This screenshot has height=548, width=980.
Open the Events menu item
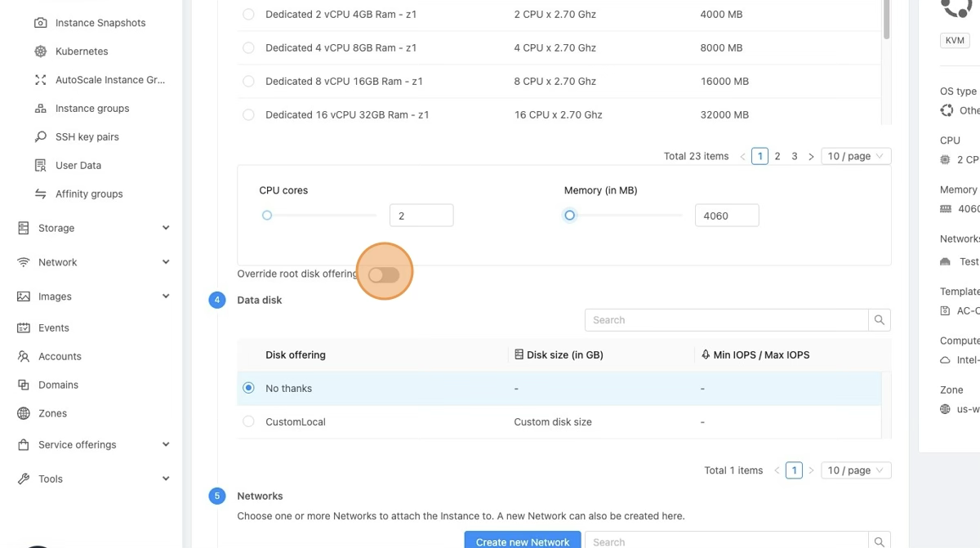click(x=54, y=328)
